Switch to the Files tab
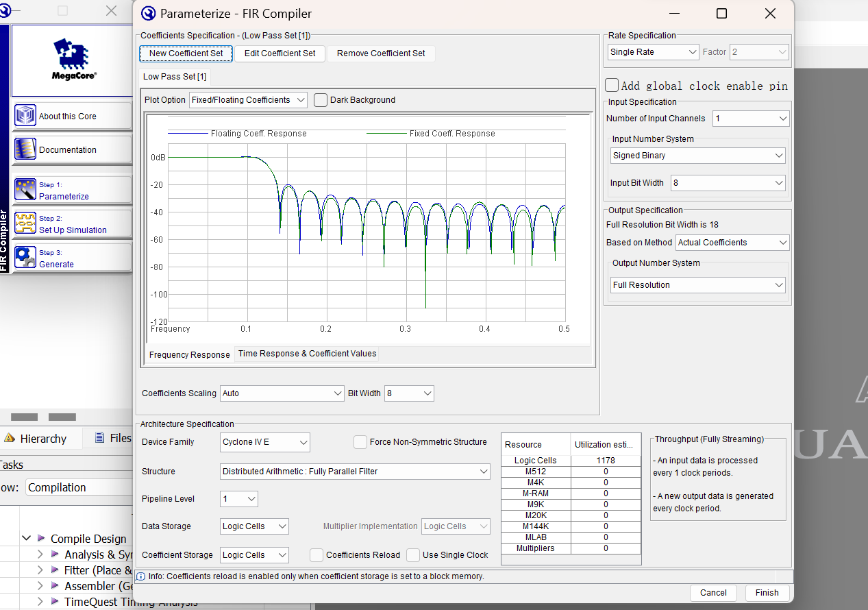 coord(110,438)
